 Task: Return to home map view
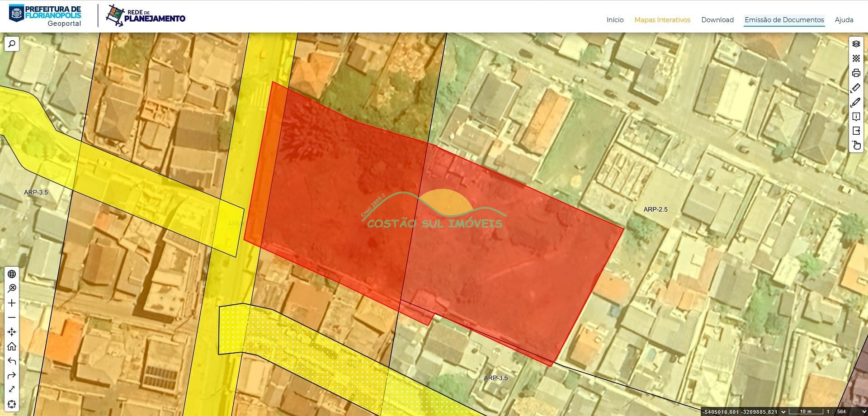tap(12, 346)
